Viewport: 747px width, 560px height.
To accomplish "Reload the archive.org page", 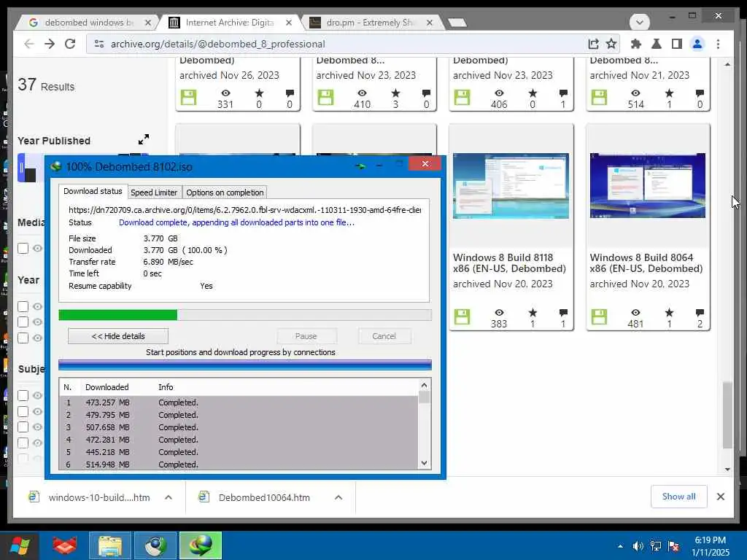I will pyautogui.click(x=70, y=44).
